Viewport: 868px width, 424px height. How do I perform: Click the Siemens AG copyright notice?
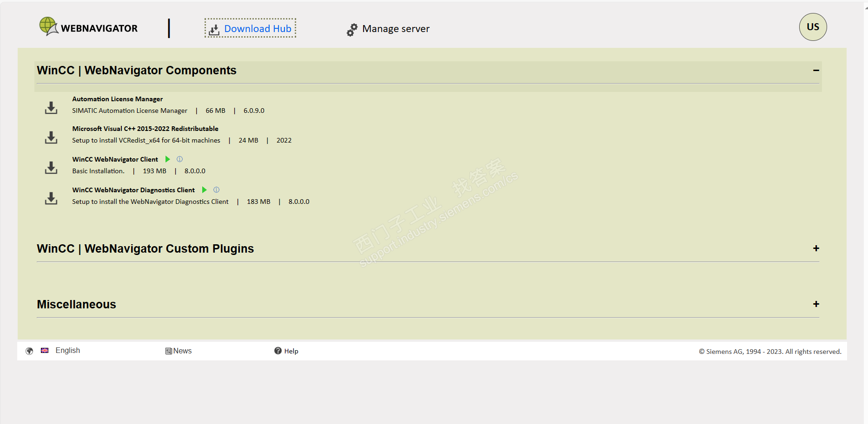770,352
